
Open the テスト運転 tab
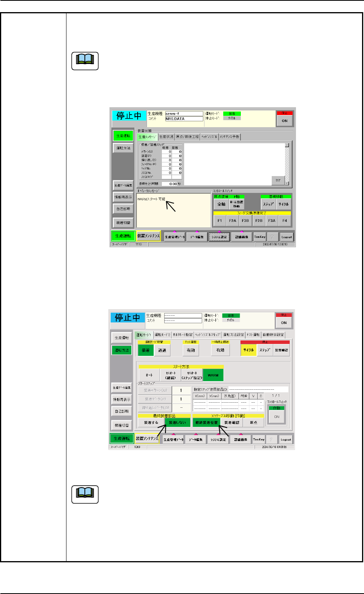point(253,335)
